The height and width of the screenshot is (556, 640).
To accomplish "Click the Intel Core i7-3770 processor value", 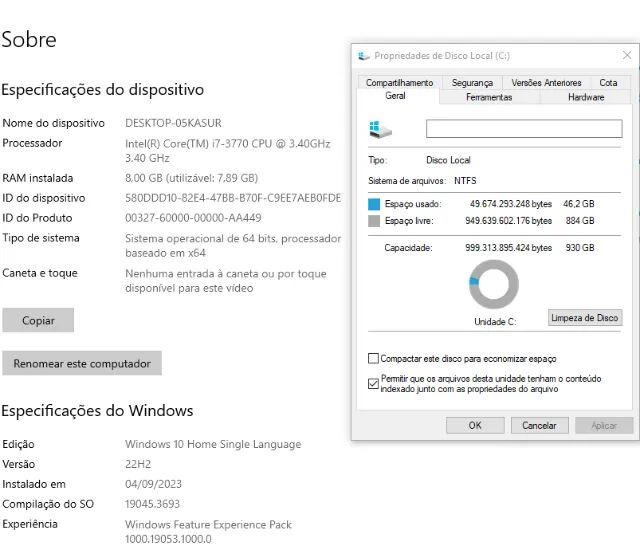I will (228, 151).
